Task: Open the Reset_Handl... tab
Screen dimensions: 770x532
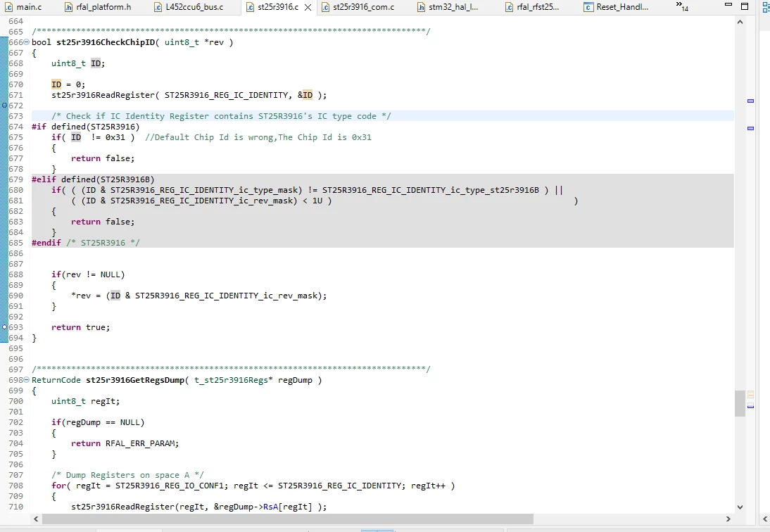Action: (617, 7)
